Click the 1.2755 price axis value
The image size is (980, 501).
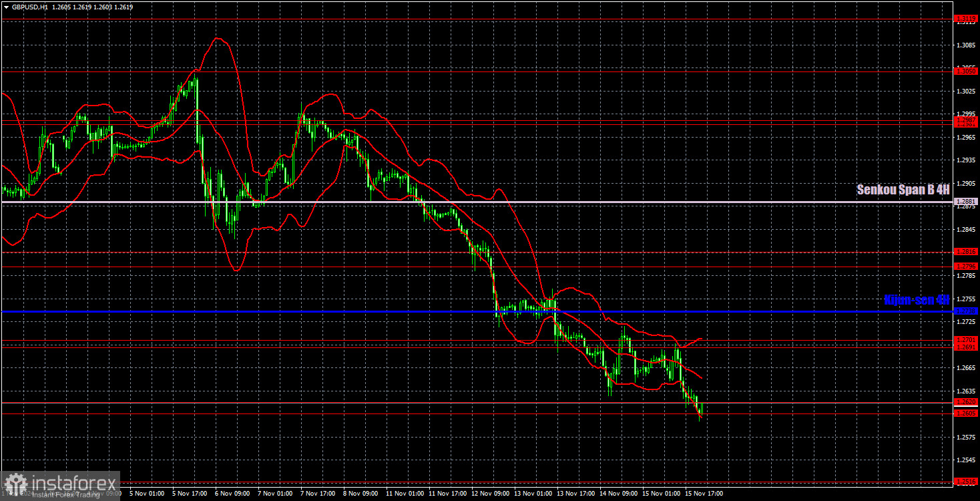click(966, 298)
